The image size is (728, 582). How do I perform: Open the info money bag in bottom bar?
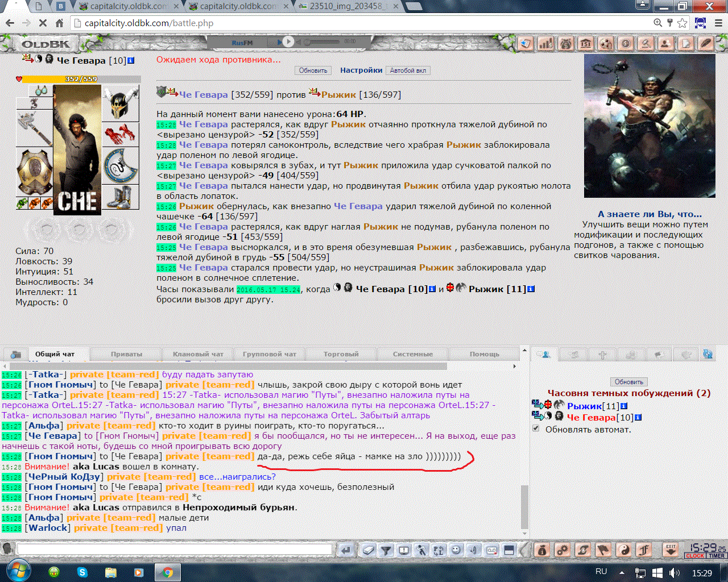tap(542, 550)
